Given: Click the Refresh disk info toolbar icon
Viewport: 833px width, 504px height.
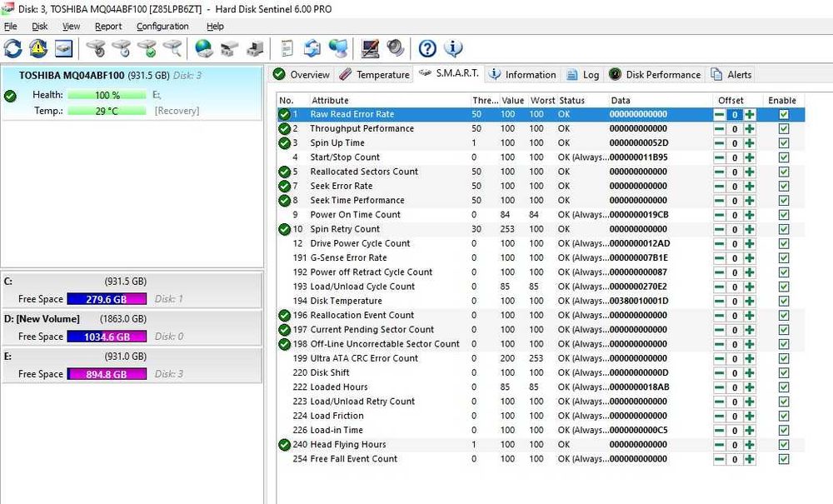Looking at the screenshot, I should (12, 48).
